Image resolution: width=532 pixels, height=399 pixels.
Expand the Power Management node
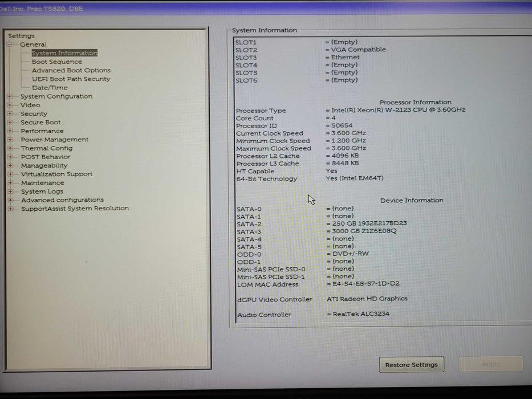(x=10, y=139)
